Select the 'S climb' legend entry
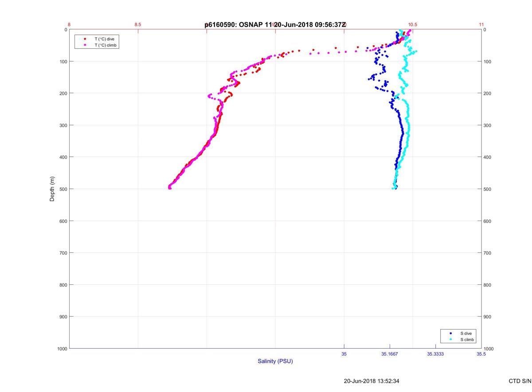532x392 pixels. [467, 340]
